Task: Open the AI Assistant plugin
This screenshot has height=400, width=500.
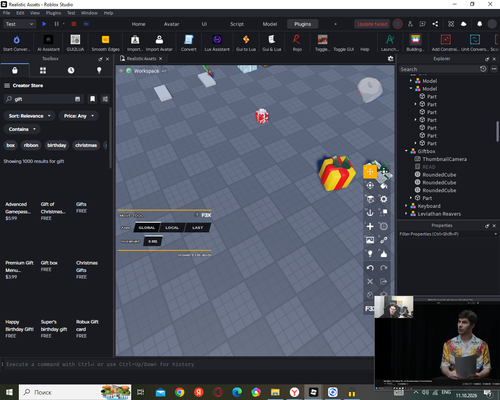Action: tap(48, 43)
